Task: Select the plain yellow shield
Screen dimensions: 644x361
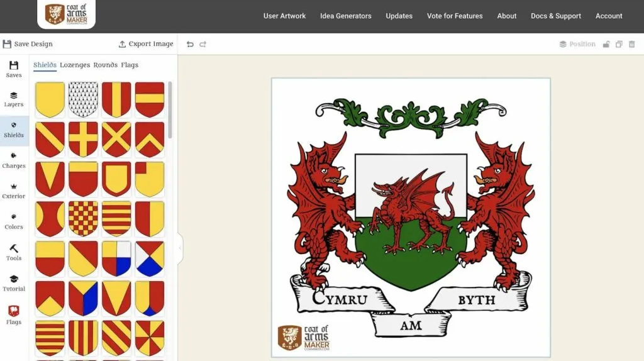Action: (50, 99)
